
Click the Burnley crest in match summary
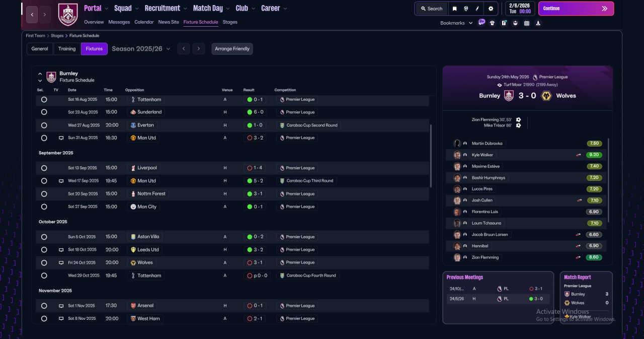(x=509, y=96)
